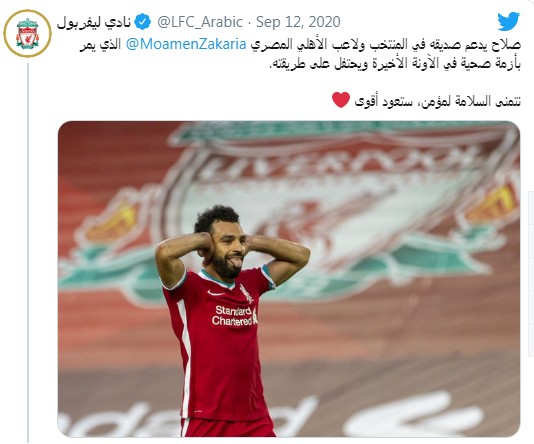Click the blue verified checkmark badge
The width and height of the screenshot is (534, 444).
click(142, 22)
